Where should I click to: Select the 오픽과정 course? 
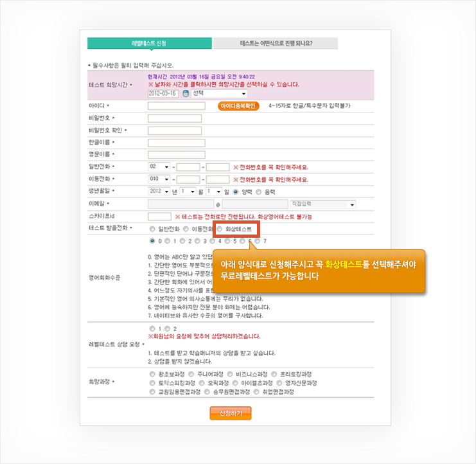(202, 383)
